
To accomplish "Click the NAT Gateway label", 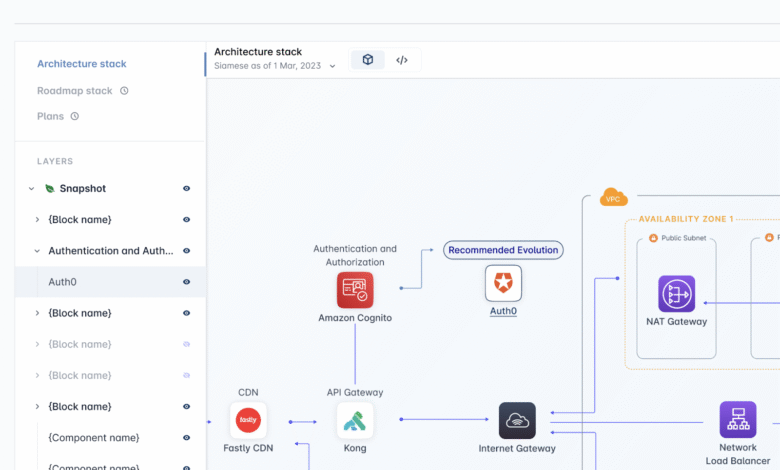I will [677, 322].
